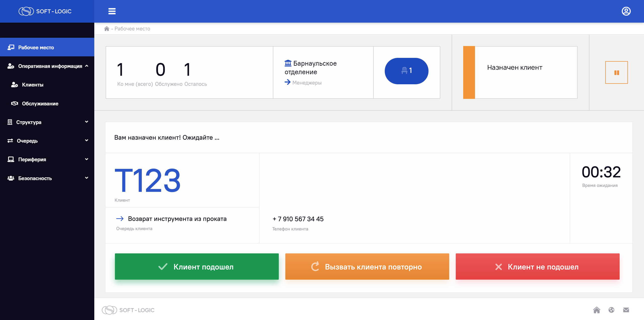Toggle pause with the orange pause button

point(616,72)
